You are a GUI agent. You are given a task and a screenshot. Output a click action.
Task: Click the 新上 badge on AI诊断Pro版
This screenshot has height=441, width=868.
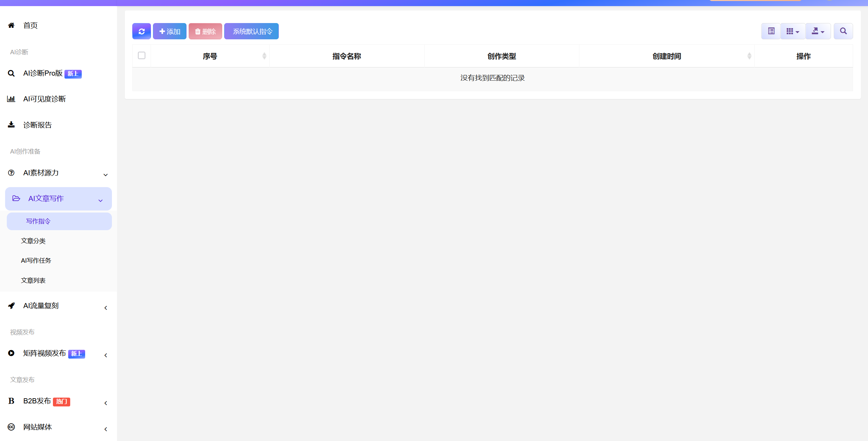click(x=73, y=74)
